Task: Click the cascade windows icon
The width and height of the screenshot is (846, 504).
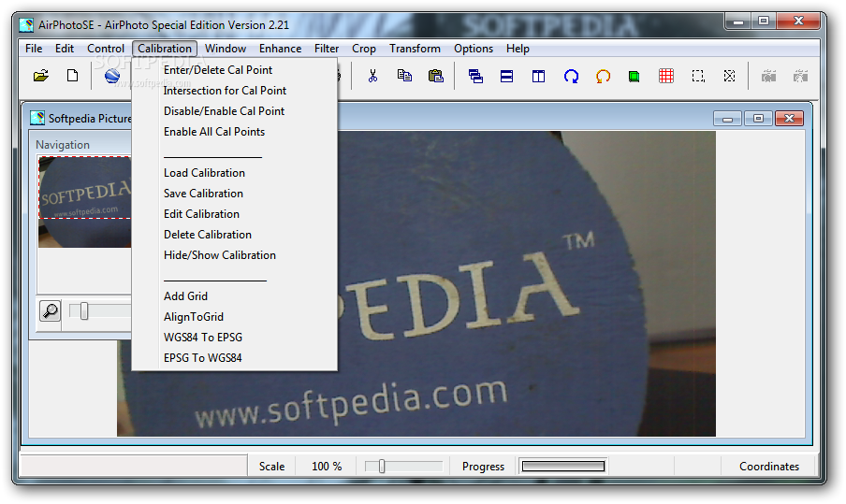Action: coord(475,77)
